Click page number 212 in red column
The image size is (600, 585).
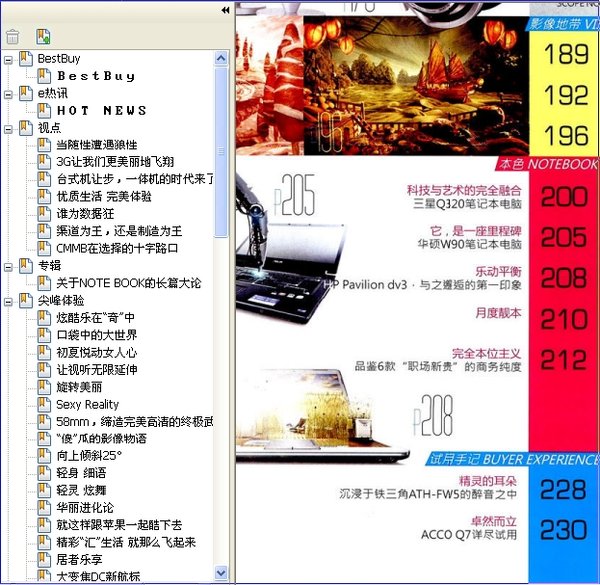(564, 360)
